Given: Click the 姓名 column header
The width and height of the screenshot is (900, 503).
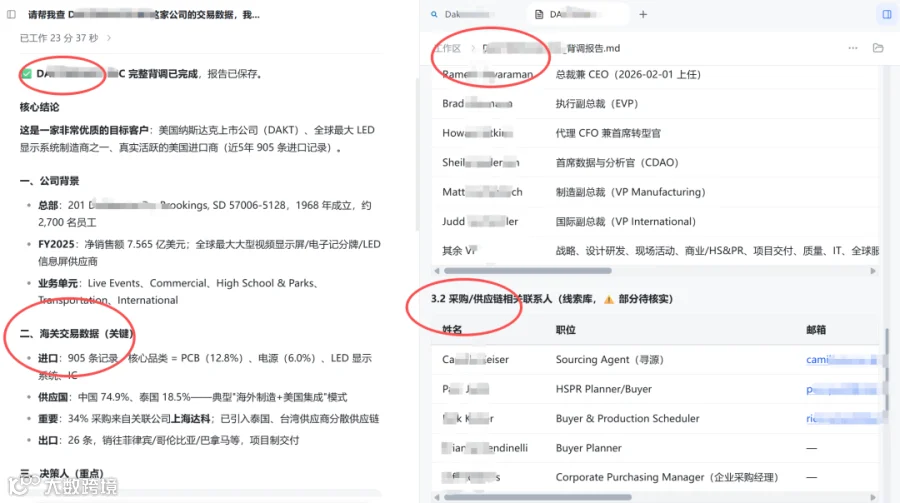Looking at the screenshot, I should (452, 330).
